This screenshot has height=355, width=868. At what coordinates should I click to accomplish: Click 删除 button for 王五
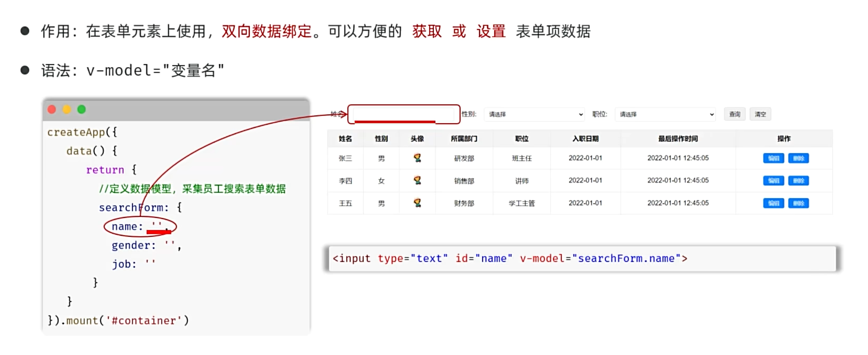point(798,203)
